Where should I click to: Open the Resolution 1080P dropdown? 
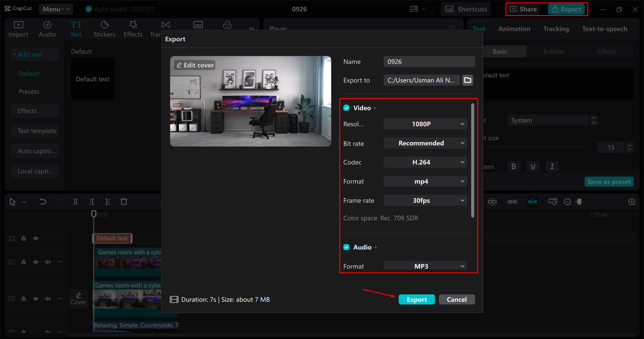(x=425, y=124)
